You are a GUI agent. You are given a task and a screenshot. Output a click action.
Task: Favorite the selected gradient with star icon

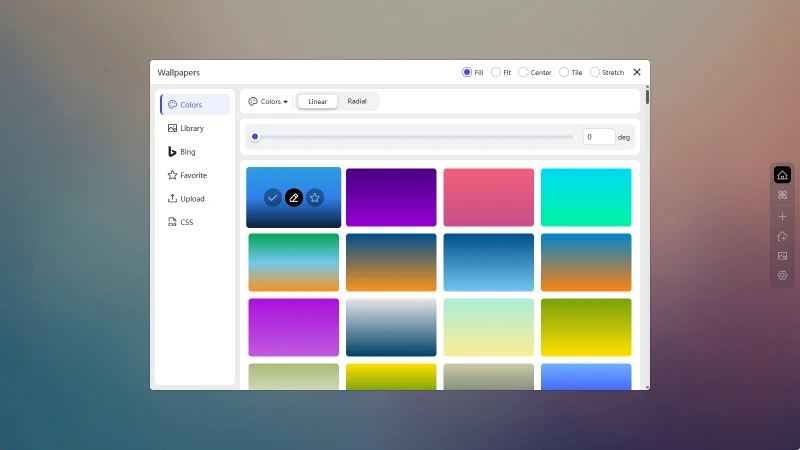315,197
